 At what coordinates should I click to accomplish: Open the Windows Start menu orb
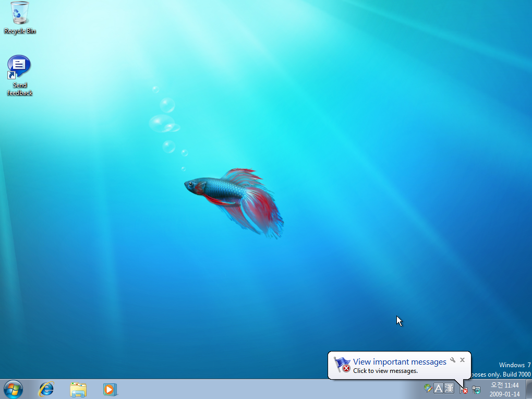coord(13,389)
